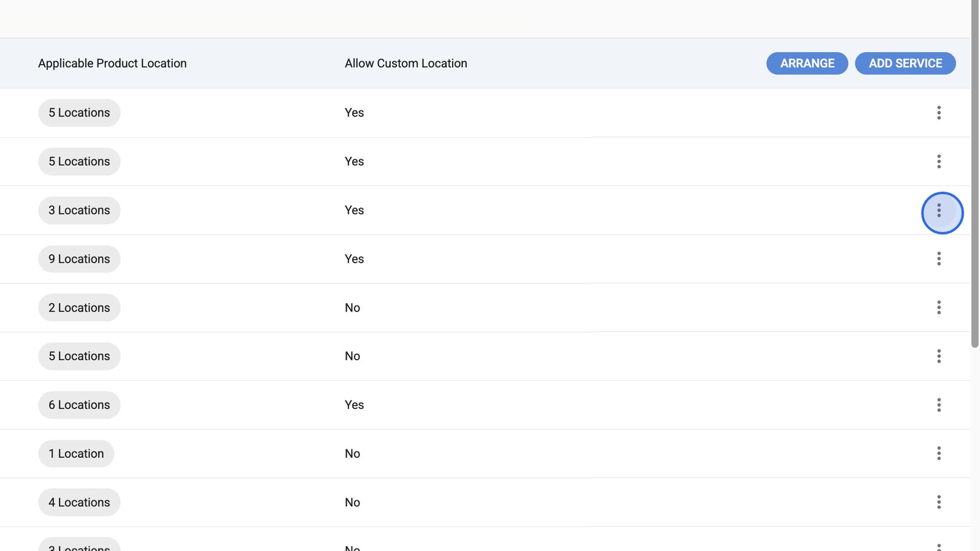Click the 5 Locations chip in the first row
The image size is (980, 551).
(x=79, y=113)
